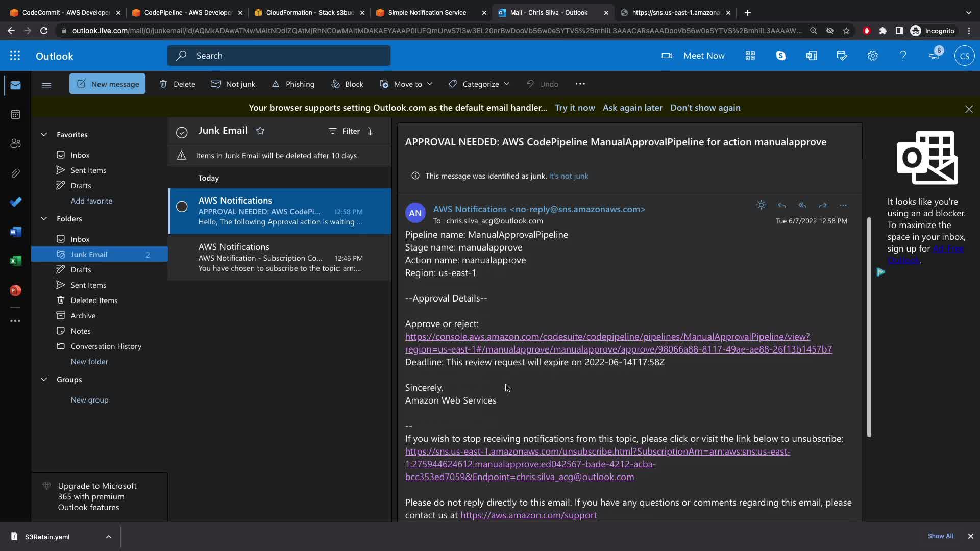The height and width of the screenshot is (551, 980).
Task: Open the Calendar icon in left rail
Action: click(x=15, y=114)
